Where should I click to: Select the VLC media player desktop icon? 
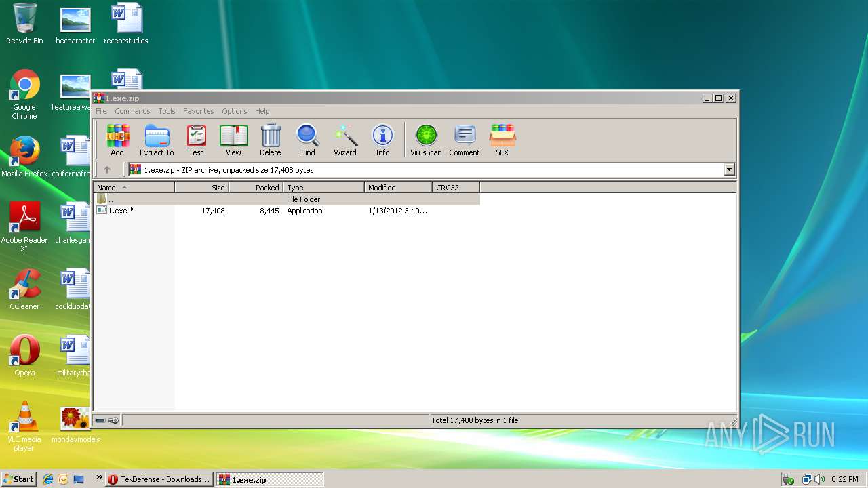tap(24, 427)
